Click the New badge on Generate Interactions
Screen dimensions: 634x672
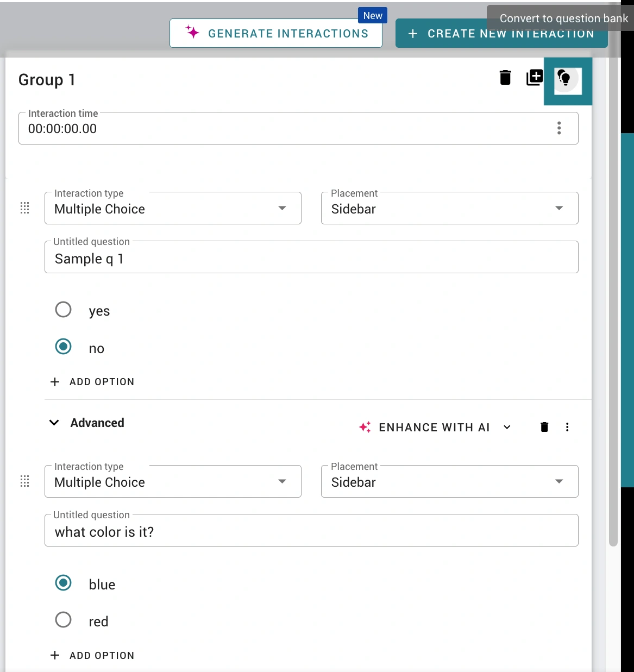pyautogui.click(x=373, y=15)
